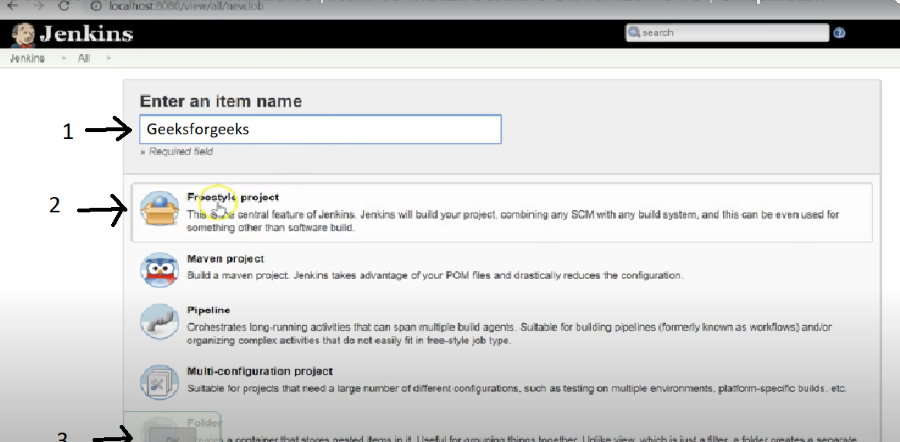Focus the search box in header
Screen dimensions: 900x442
727,33
